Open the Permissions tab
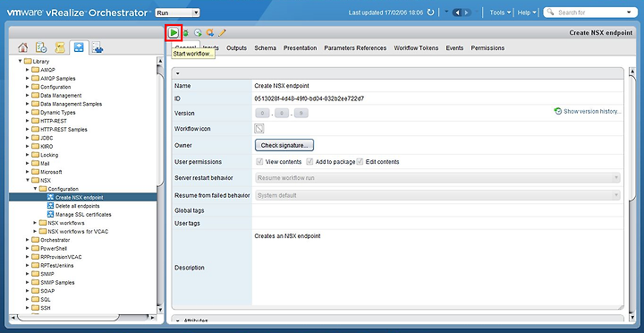The width and height of the screenshot is (644, 333). pyautogui.click(x=487, y=48)
